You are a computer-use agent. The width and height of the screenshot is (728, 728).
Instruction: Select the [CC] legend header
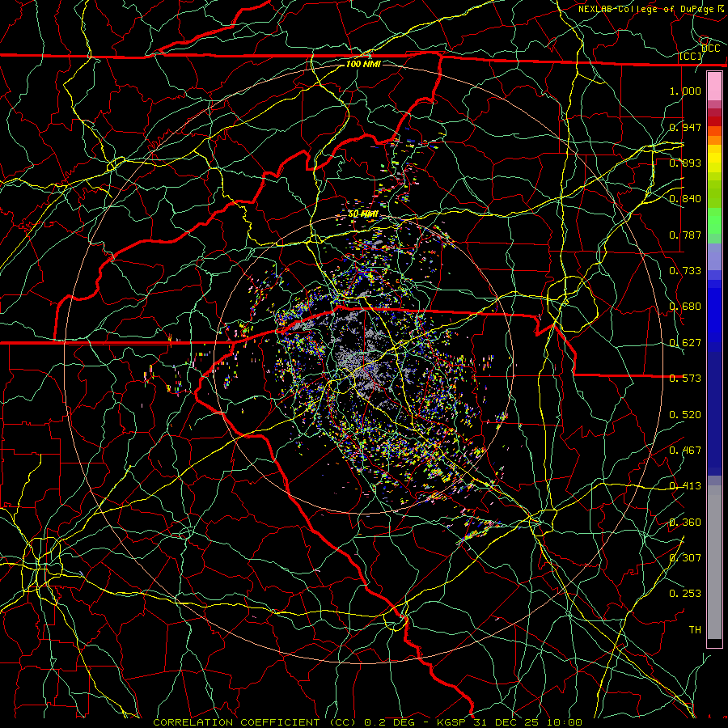coord(690,56)
